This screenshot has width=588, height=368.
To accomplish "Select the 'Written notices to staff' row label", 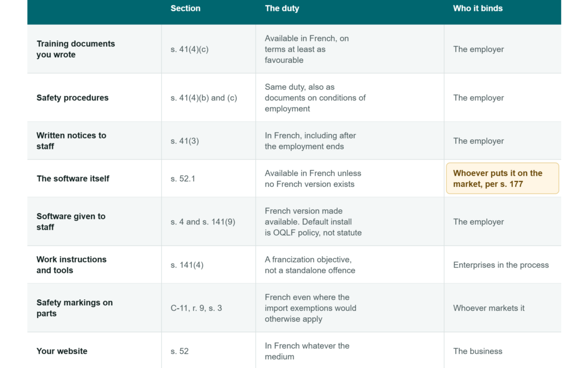I will [x=71, y=141].
